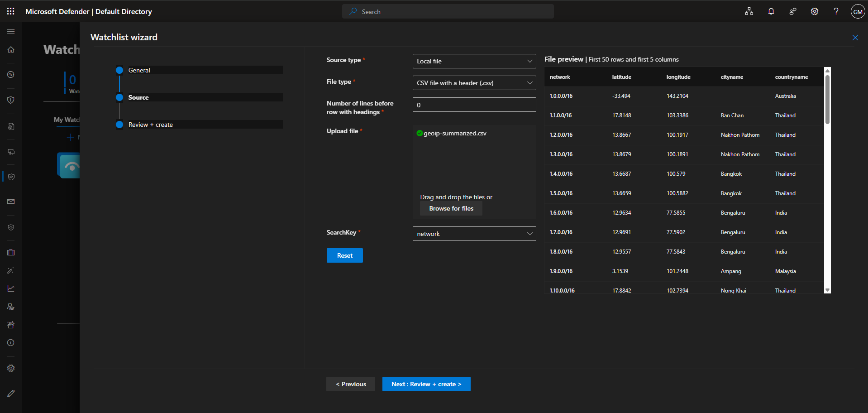Image resolution: width=868 pixels, height=413 pixels.
Task: Focus the number of lines field
Action: click(x=474, y=105)
